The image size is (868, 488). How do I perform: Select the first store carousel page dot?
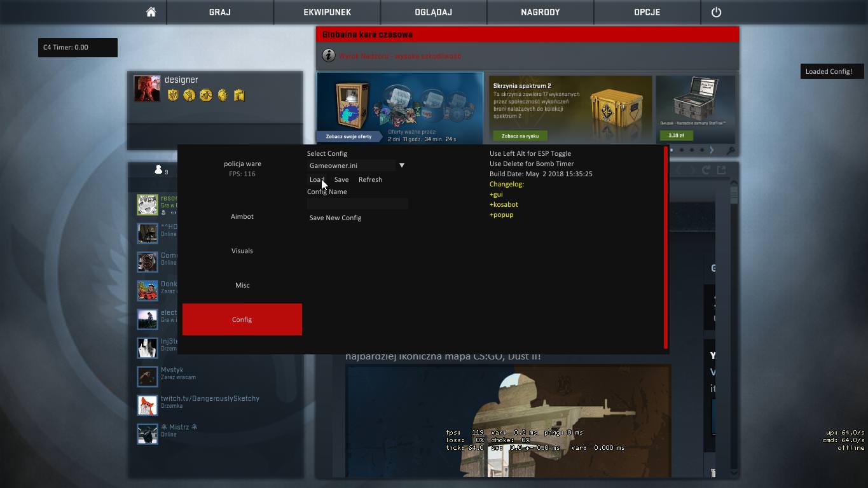(x=672, y=150)
